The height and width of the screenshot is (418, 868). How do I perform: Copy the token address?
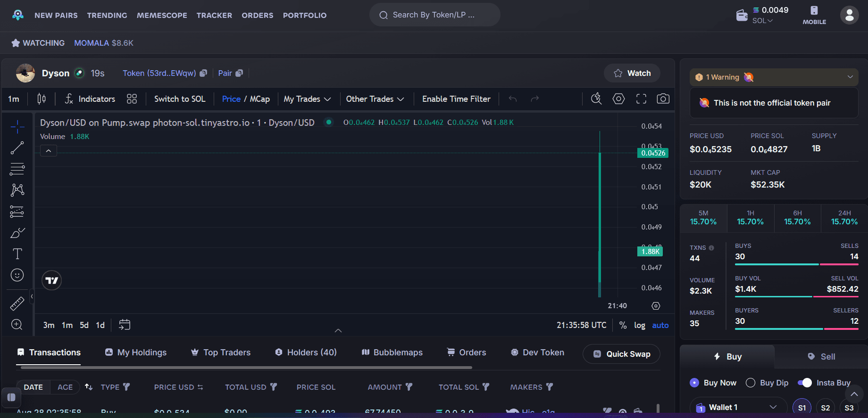click(203, 73)
